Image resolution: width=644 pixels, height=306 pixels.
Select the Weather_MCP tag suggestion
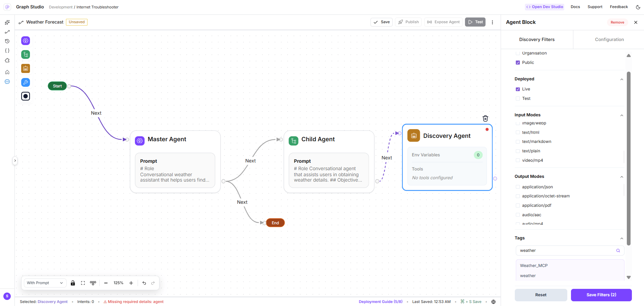[570, 266]
